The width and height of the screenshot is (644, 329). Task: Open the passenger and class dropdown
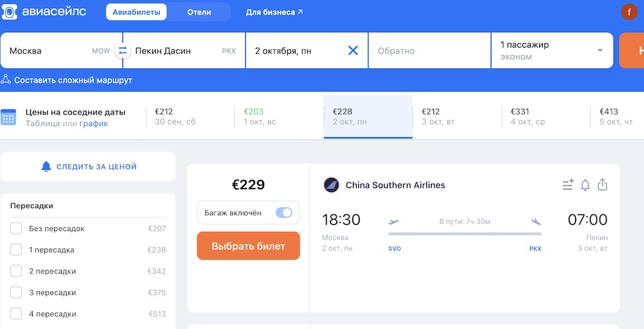(552, 50)
